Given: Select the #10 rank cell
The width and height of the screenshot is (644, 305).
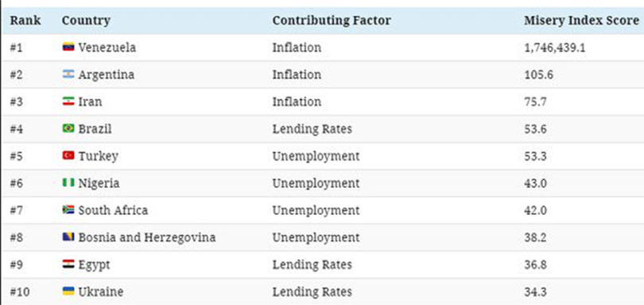Looking at the screenshot, I should 20,291.
